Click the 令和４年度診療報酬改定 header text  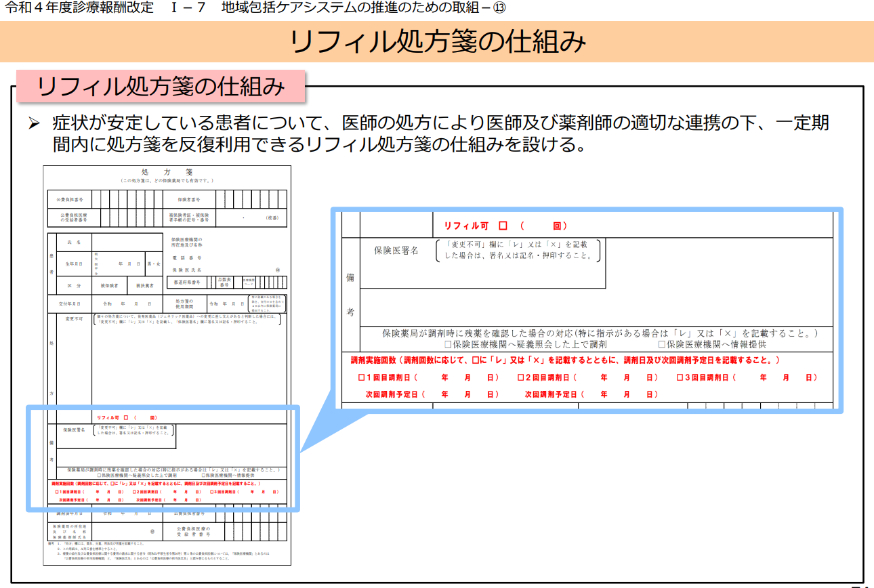click(x=80, y=7)
